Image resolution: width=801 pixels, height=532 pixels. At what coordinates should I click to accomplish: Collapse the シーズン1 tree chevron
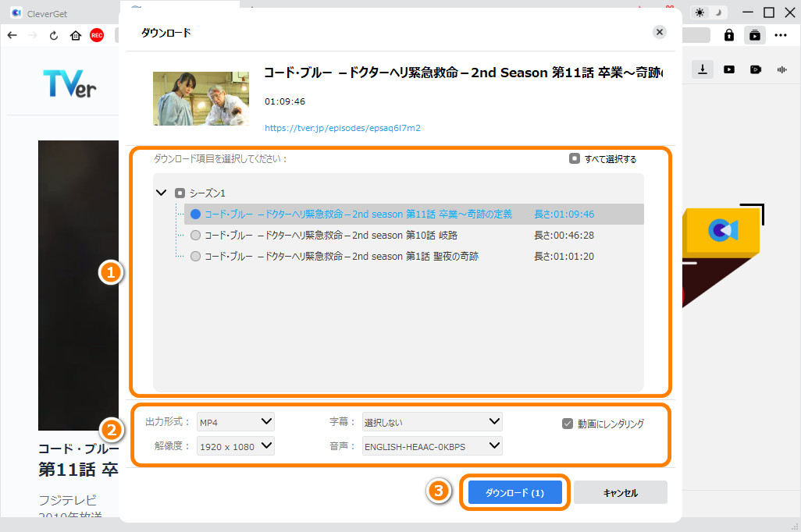[162, 193]
